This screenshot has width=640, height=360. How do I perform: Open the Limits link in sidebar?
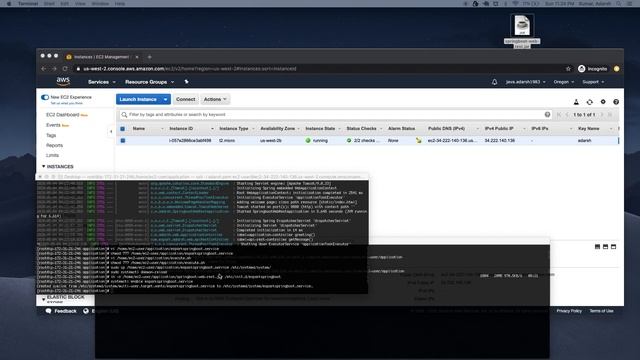click(x=52, y=155)
